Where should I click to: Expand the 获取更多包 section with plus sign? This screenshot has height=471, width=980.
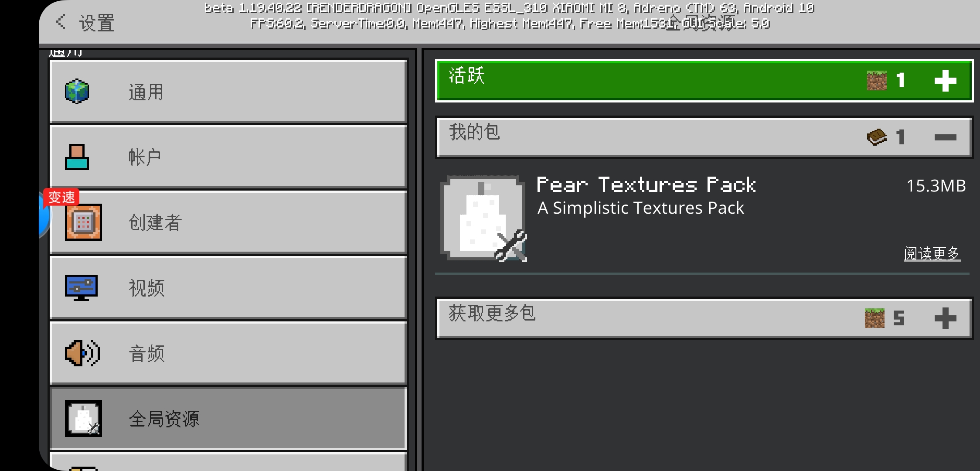coord(945,318)
